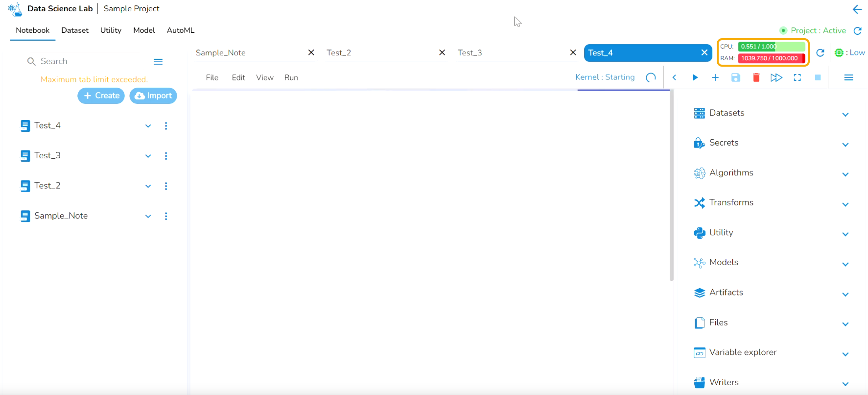Click the Run all cells icon
Image resolution: width=868 pixels, height=395 pixels.
pyautogui.click(x=776, y=77)
